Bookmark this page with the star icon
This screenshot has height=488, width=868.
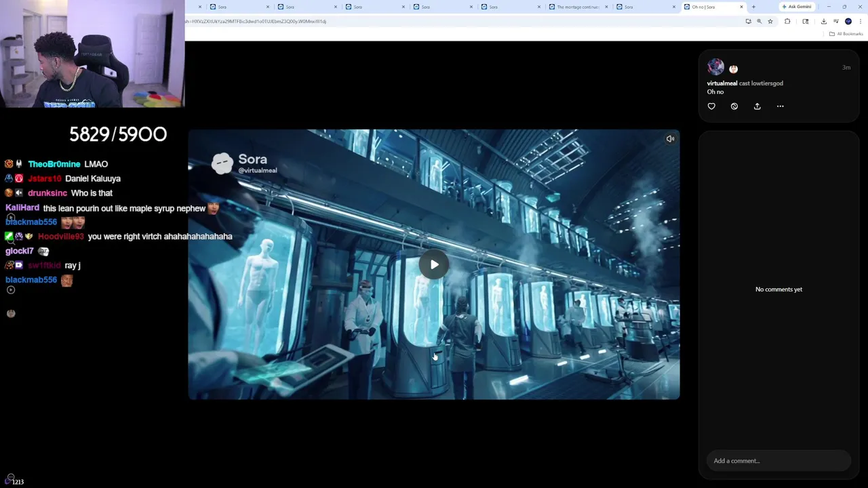tap(770, 21)
